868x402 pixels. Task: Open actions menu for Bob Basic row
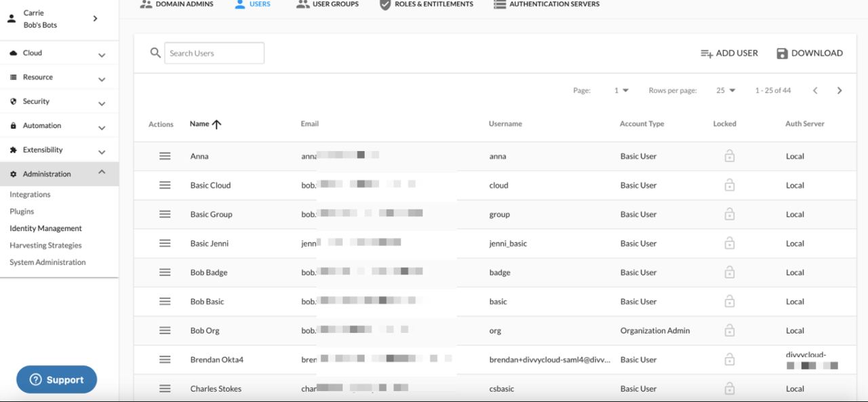coord(165,302)
